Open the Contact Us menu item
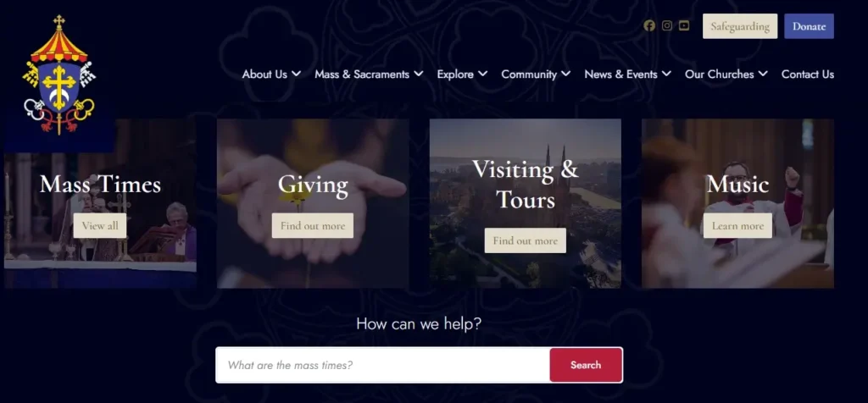The image size is (868, 403). coord(808,74)
